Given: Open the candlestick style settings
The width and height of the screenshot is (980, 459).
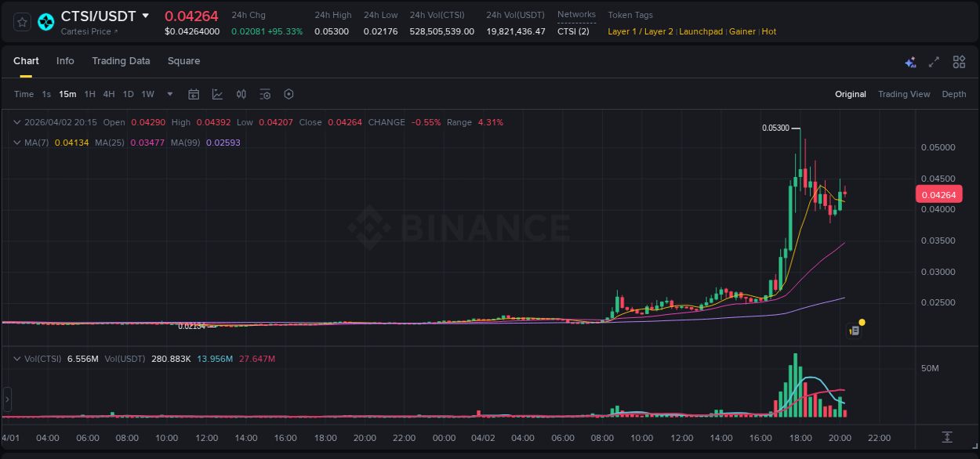Looking at the screenshot, I should coord(241,94).
